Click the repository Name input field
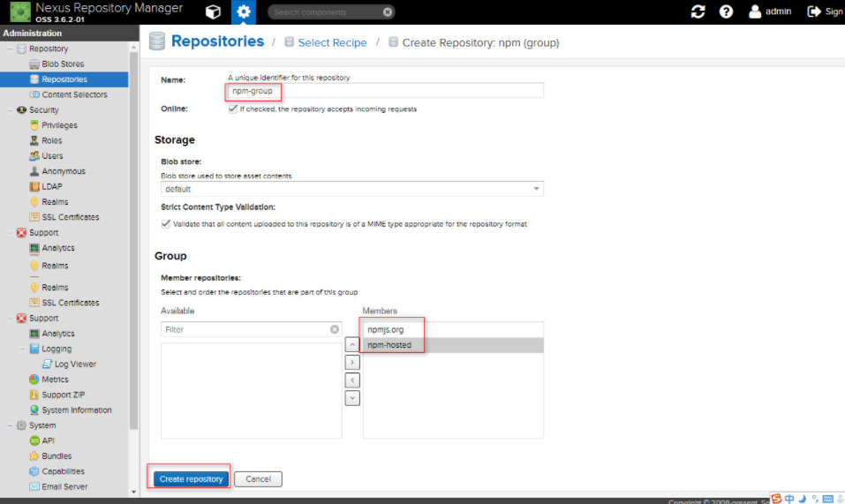The width and height of the screenshot is (845, 504). coord(385,91)
